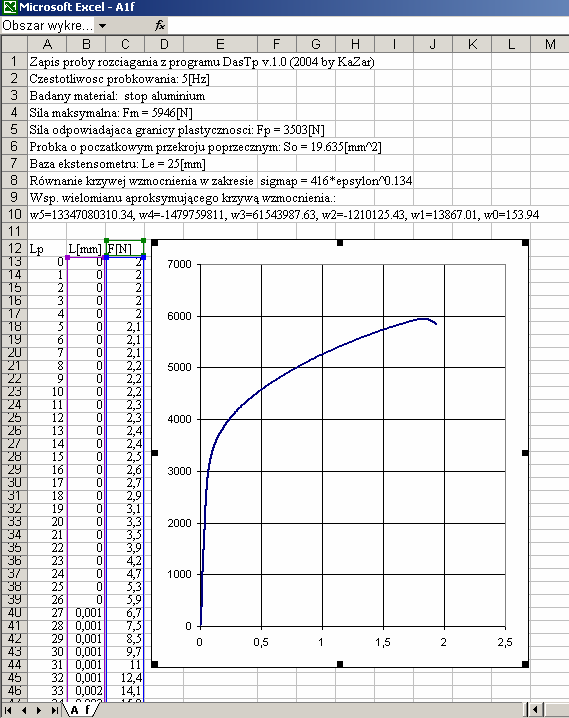
Task: Select column I header
Action: [x=394, y=44]
